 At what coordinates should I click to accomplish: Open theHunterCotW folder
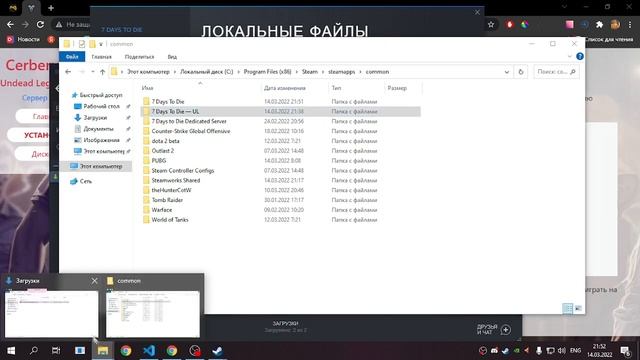(x=171, y=190)
